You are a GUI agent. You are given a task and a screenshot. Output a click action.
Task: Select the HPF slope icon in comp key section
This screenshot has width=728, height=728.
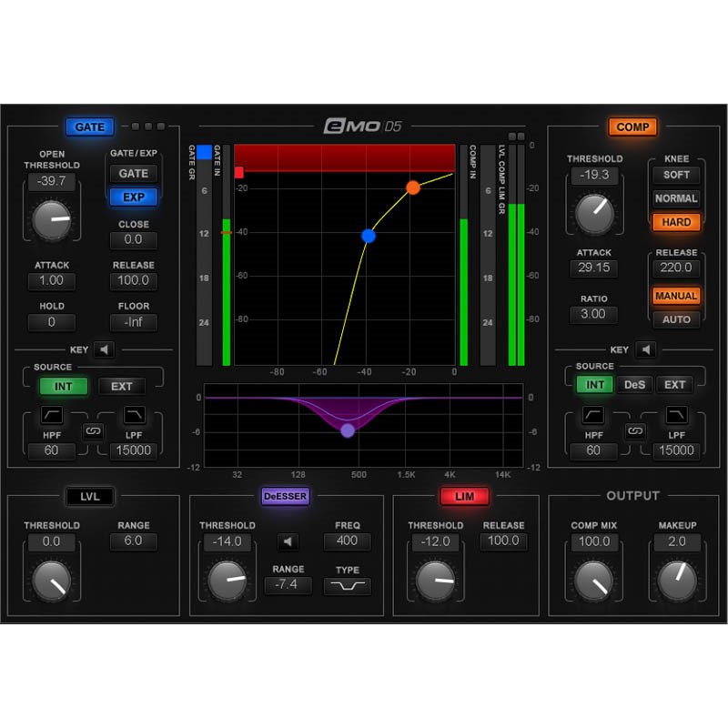(593, 414)
